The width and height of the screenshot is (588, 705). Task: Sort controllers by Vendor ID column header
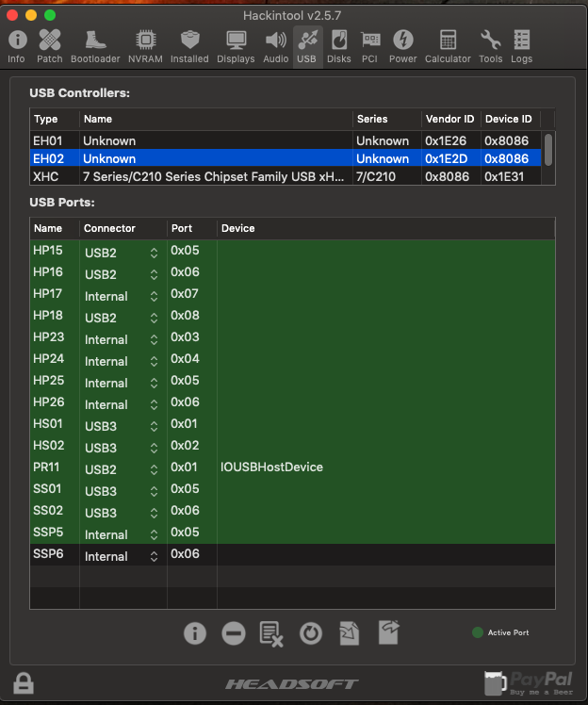(x=450, y=119)
